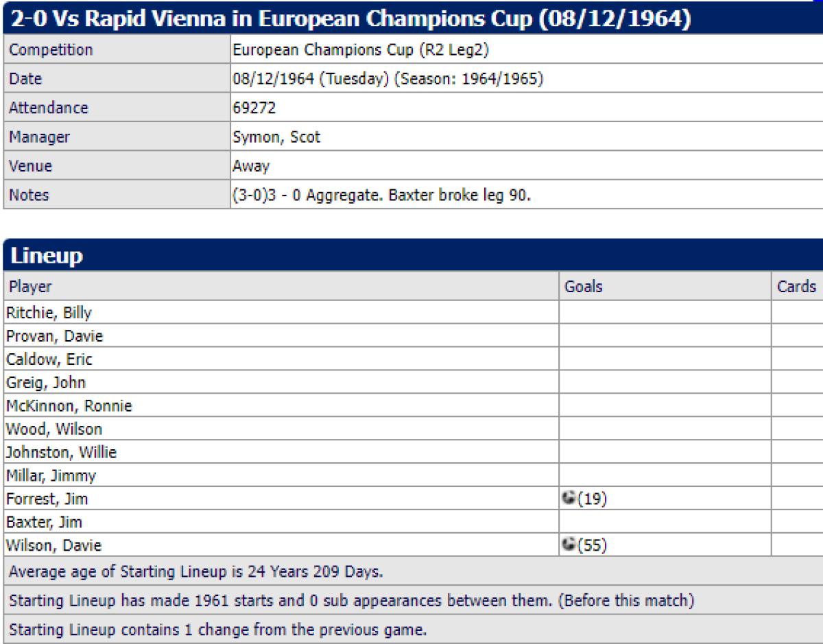The width and height of the screenshot is (823, 644).
Task: Select Johnston, Willie in lineup
Action: (61, 453)
